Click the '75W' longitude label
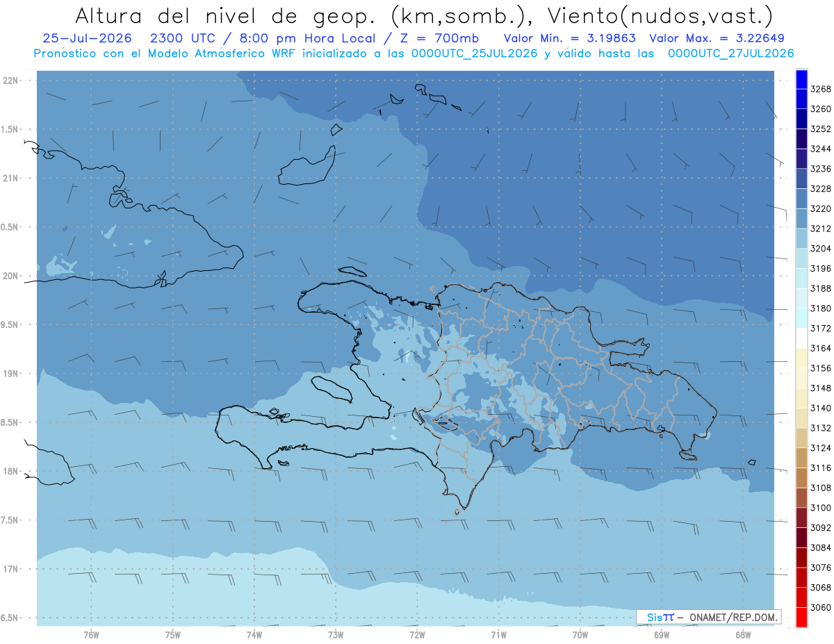The image size is (834, 644). click(x=173, y=634)
